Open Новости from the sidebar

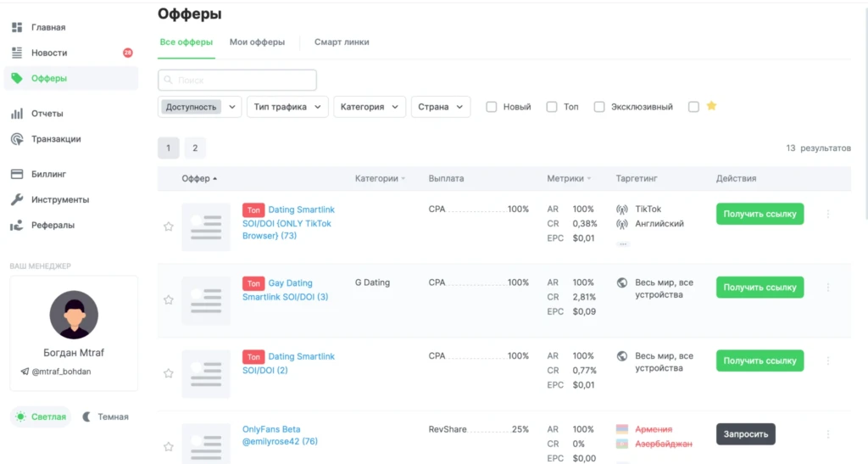click(48, 53)
